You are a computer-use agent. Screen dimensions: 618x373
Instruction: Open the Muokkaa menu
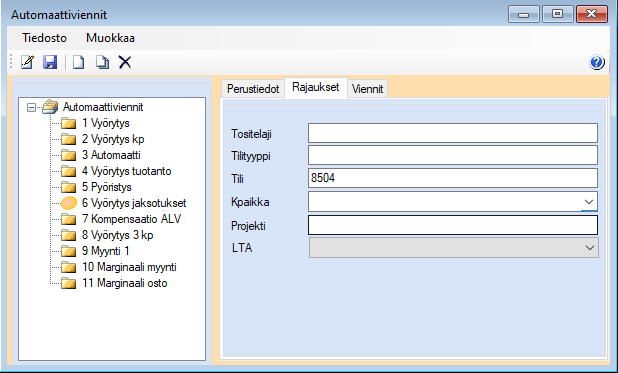(x=110, y=38)
